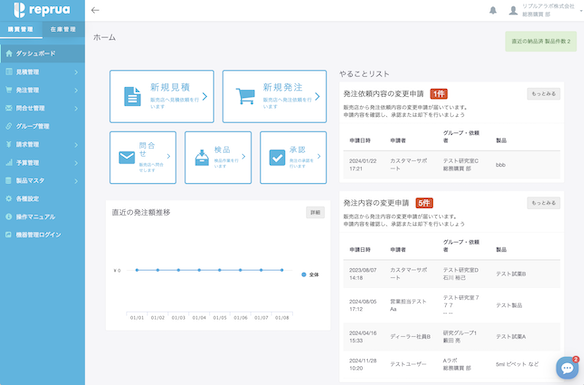Expand 問合せ管理 submenu chevron
The height and width of the screenshot is (385, 584).
pos(76,108)
